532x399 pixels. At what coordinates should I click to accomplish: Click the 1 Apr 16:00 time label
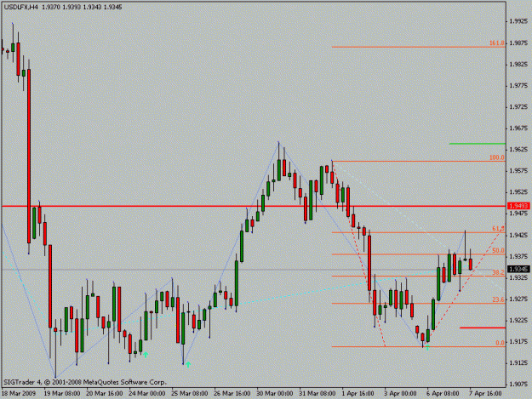tap(358, 393)
